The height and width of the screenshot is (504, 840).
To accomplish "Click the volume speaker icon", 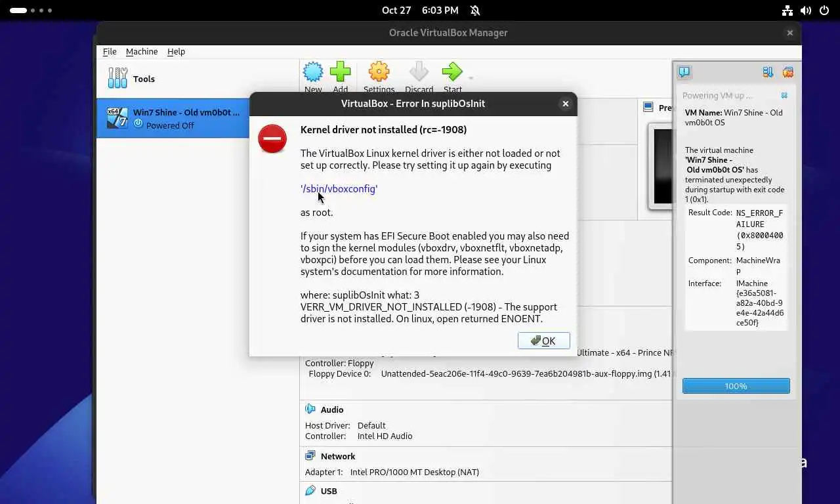I will 806,10.
